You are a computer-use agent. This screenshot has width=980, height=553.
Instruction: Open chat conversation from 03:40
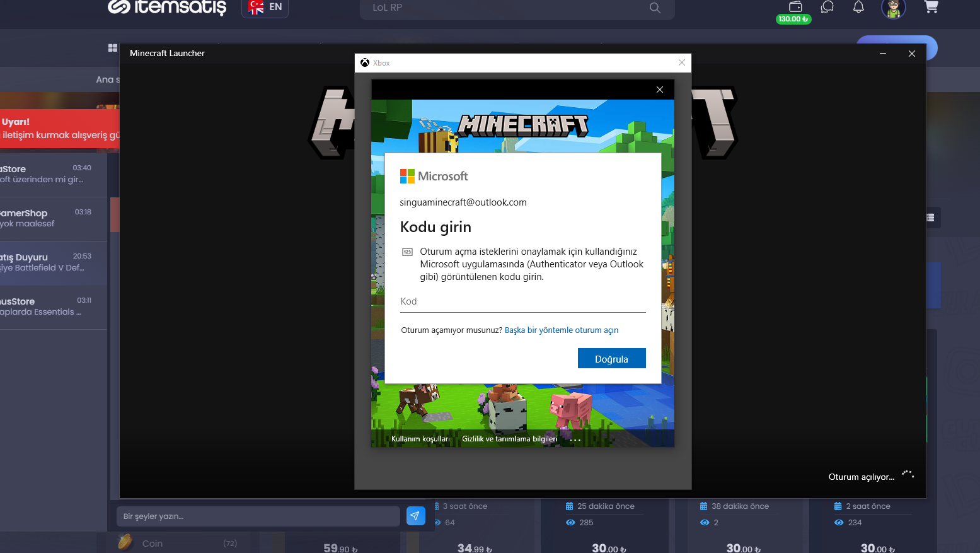(54, 174)
